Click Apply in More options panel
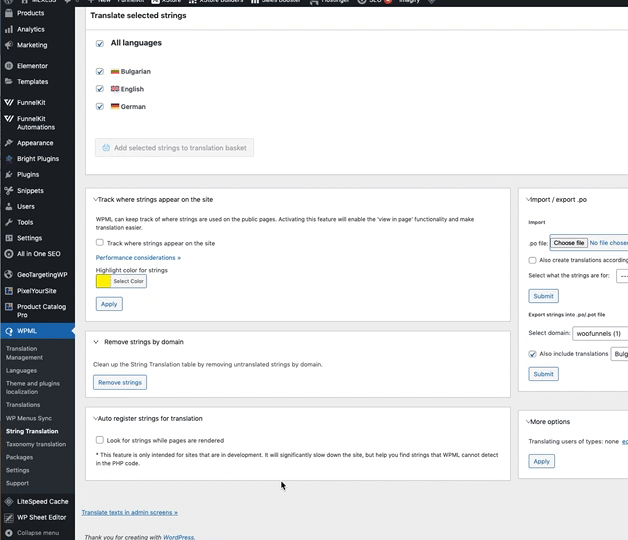This screenshot has width=628, height=540. tap(541, 461)
